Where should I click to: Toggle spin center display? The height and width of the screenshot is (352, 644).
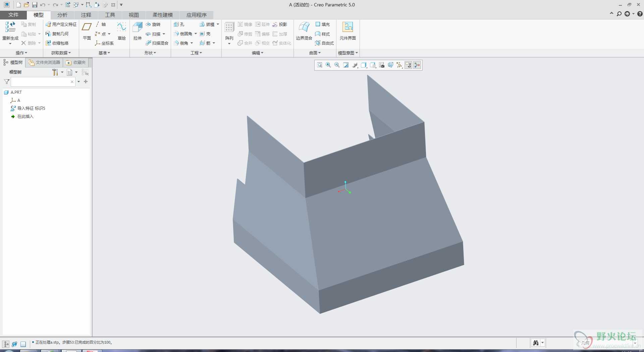[417, 65]
